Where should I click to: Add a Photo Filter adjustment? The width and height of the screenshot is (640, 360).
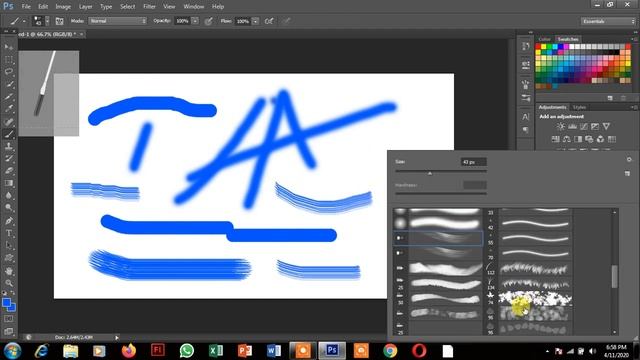pyautogui.click(x=589, y=139)
